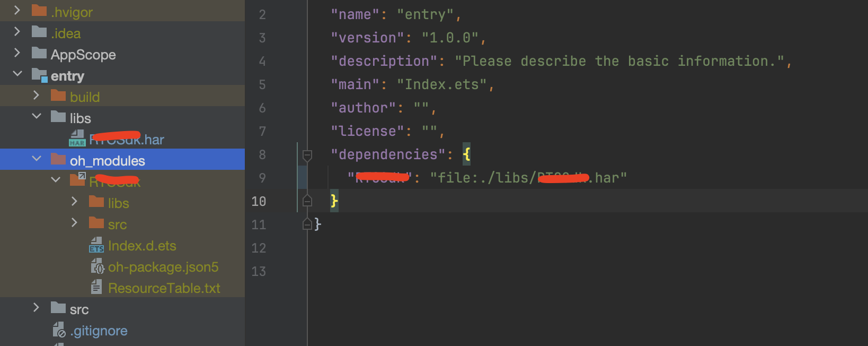868x346 pixels.
Task: Expand the .hvigor folder chevron
Action: 17,10
